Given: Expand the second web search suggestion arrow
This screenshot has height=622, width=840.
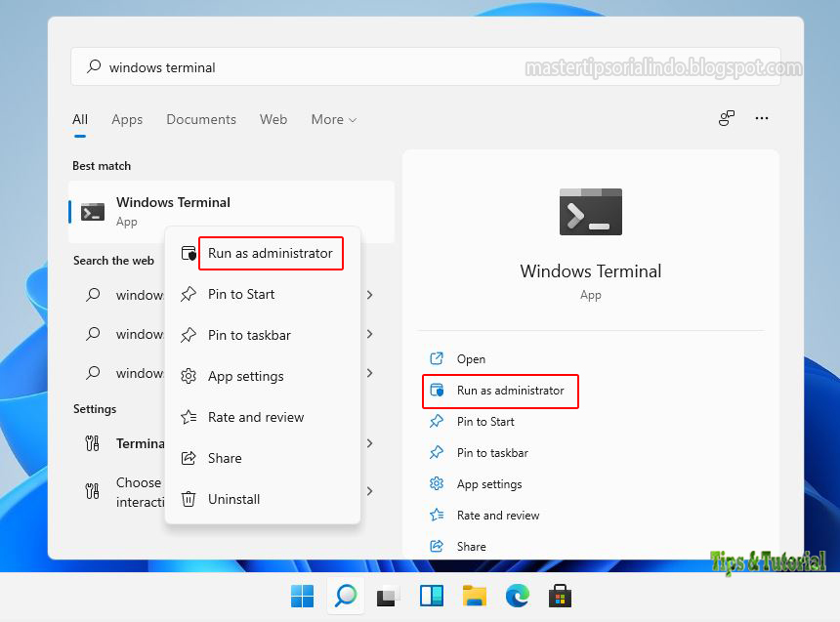Looking at the screenshot, I should 369,334.
